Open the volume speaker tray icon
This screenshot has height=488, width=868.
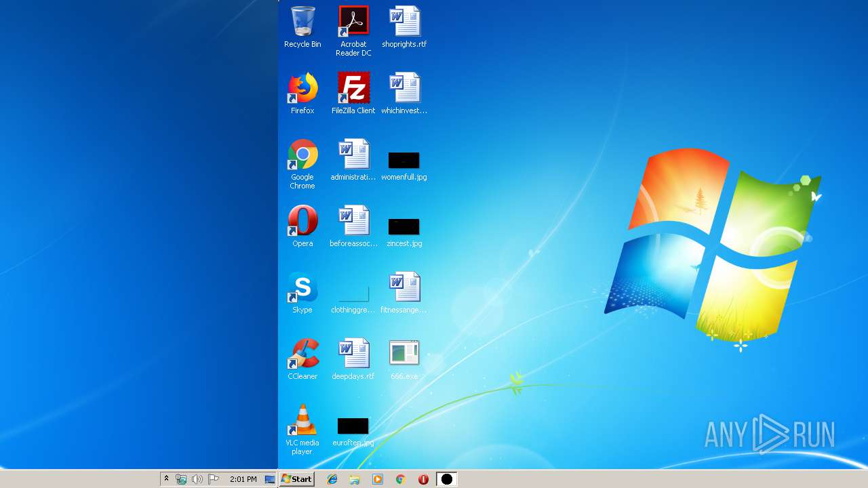pos(197,479)
